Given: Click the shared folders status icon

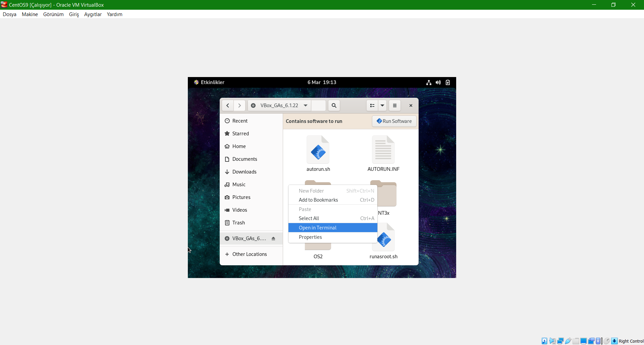Looking at the screenshot, I should coord(576,341).
